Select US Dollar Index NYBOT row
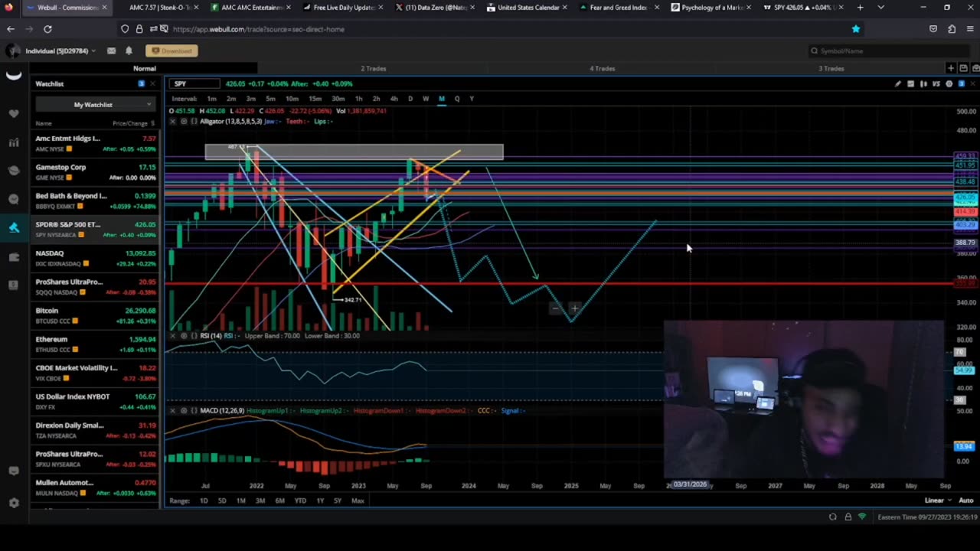Screen dimensions: 980x551 tap(96, 401)
